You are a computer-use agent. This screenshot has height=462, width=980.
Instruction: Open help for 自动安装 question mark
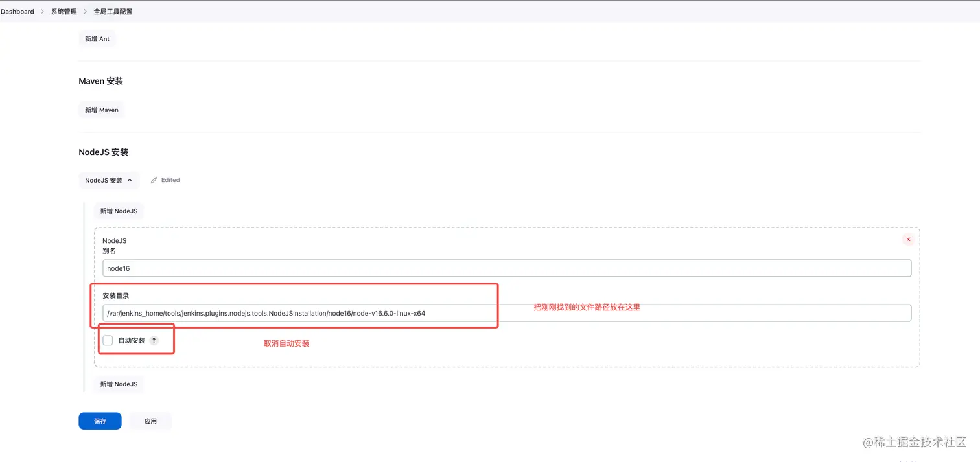[x=154, y=340]
